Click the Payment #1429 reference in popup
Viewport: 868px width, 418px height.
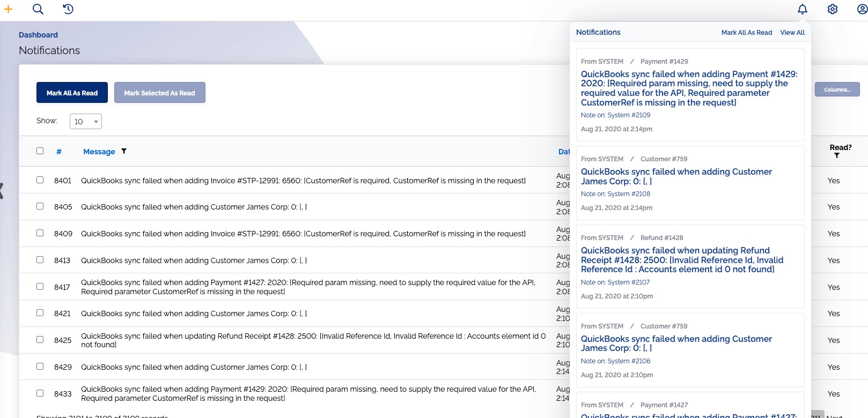click(664, 62)
